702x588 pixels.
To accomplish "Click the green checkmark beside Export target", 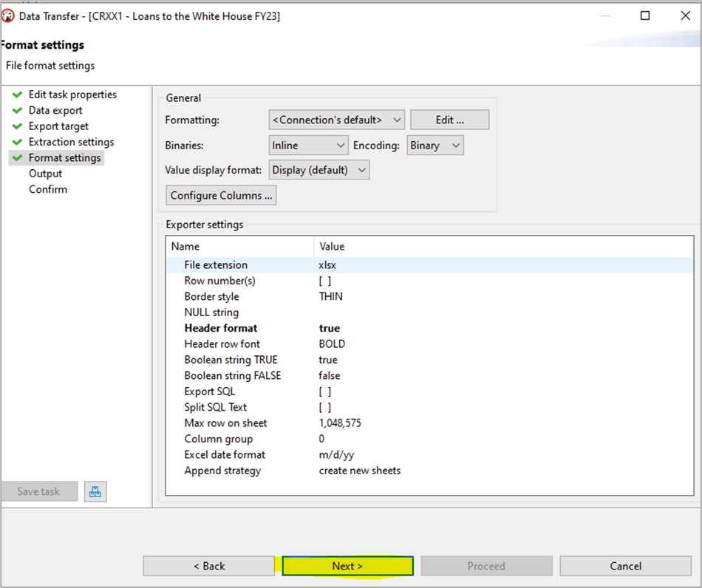I will (x=18, y=126).
